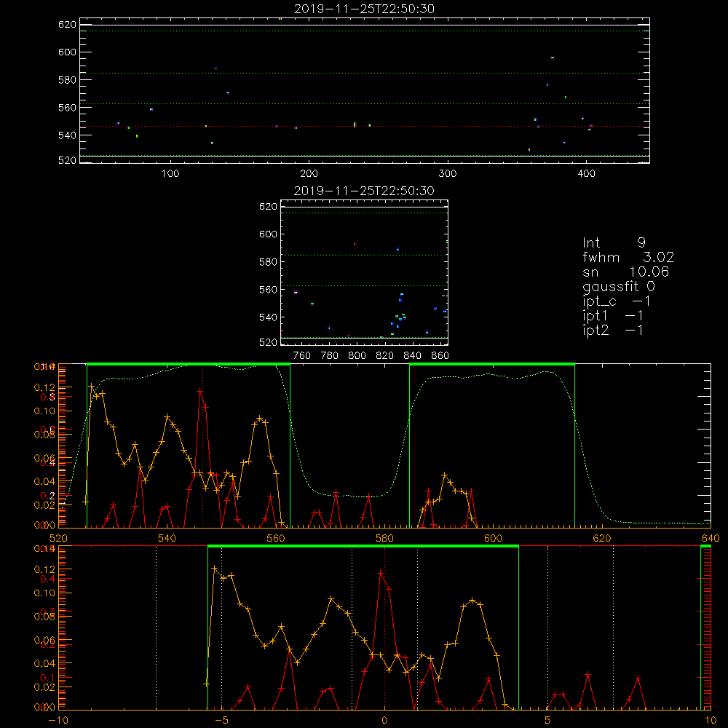Screen dimensions: 728x728
Task: Click the top plot's x-axis label 200
Action: [x=309, y=174]
